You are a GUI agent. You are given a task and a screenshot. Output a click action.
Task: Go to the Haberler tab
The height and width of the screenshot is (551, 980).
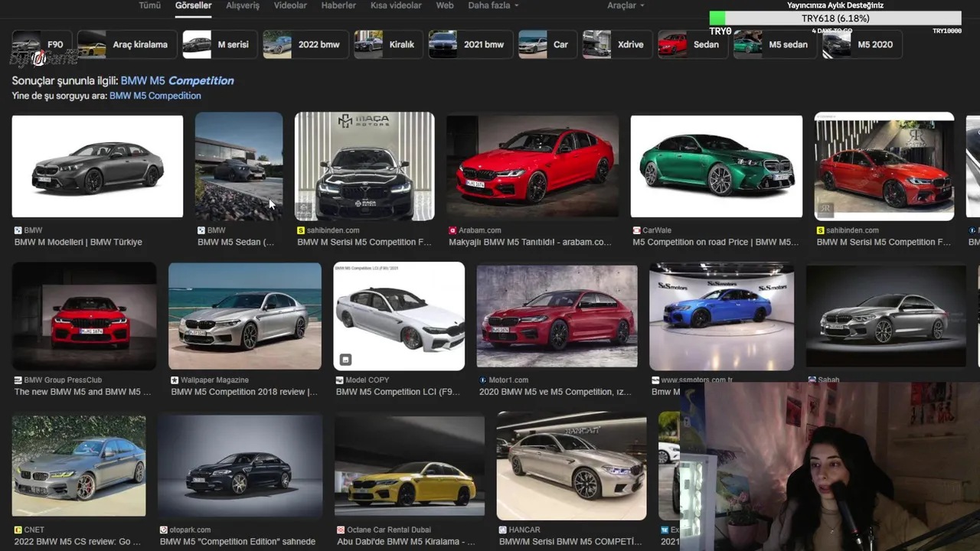click(338, 5)
